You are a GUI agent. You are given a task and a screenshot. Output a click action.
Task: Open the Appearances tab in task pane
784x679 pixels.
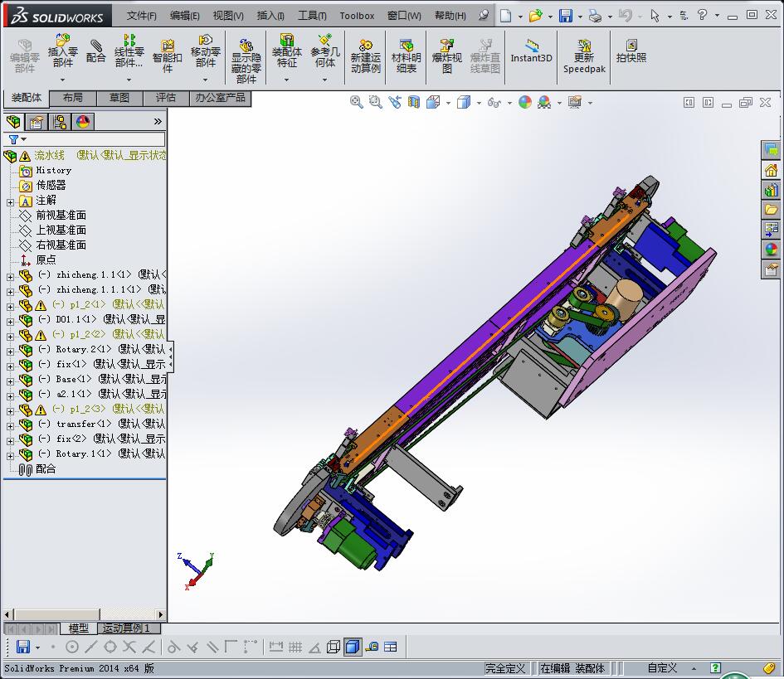[772, 250]
